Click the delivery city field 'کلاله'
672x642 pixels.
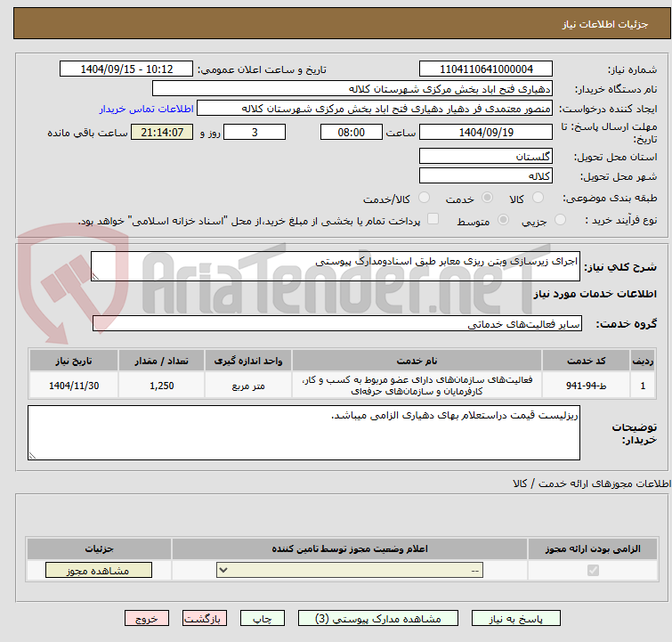point(486,175)
